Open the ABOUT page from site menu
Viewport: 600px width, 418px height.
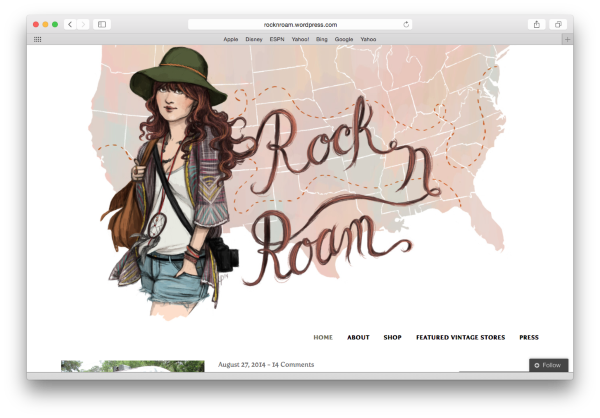[358, 337]
